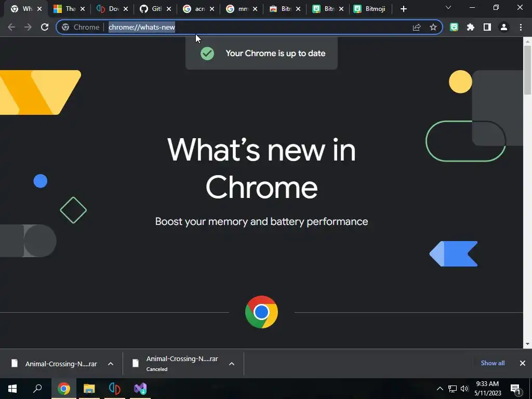The width and height of the screenshot is (532, 399).
Task: Open Visual Studio Installer from taskbar
Action: tap(140, 389)
